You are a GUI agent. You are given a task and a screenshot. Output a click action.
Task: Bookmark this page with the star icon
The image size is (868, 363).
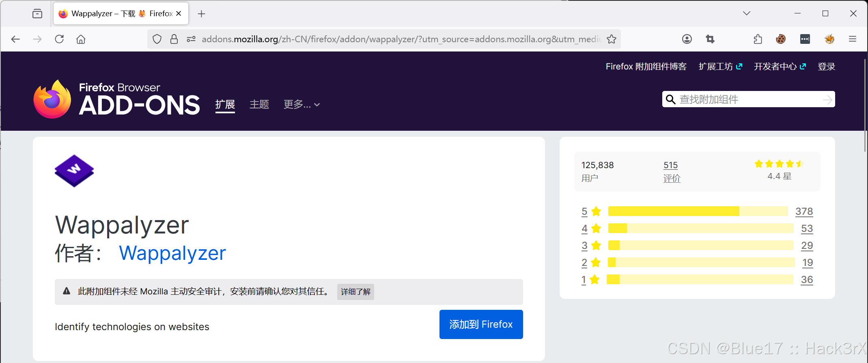[612, 39]
